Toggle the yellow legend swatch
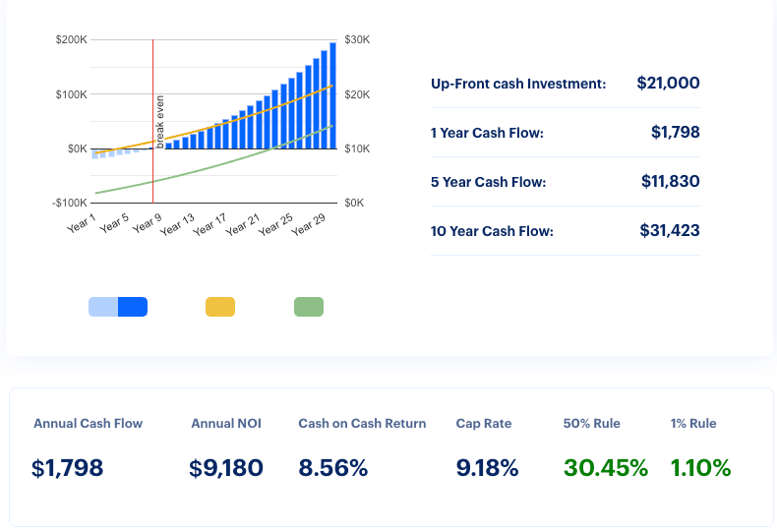This screenshot has height=532, width=777. click(219, 307)
